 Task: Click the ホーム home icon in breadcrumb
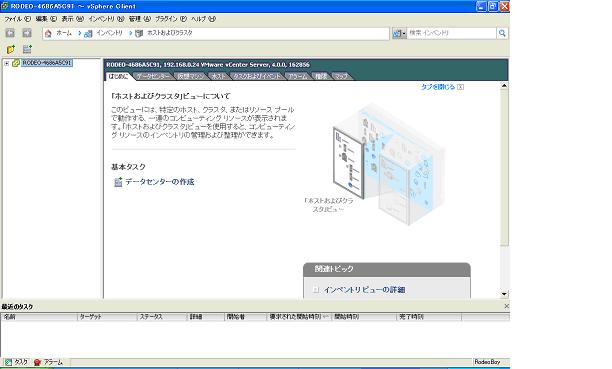(x=48, y=34)
